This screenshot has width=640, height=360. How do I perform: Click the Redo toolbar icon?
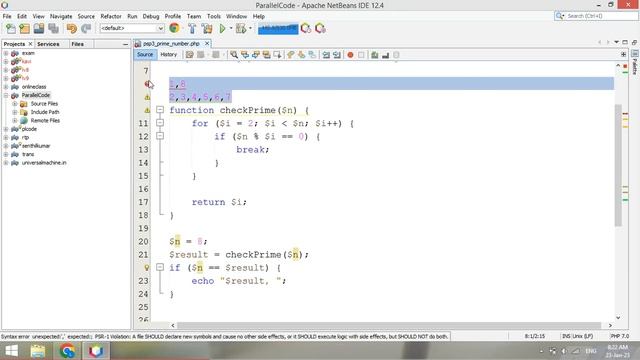click(x=86, y=29)
